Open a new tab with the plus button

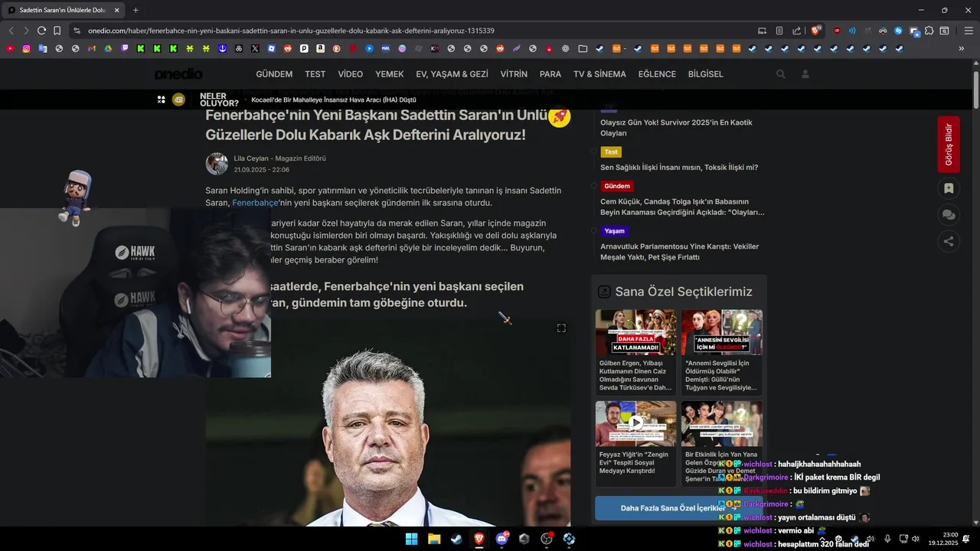(136, 10)
